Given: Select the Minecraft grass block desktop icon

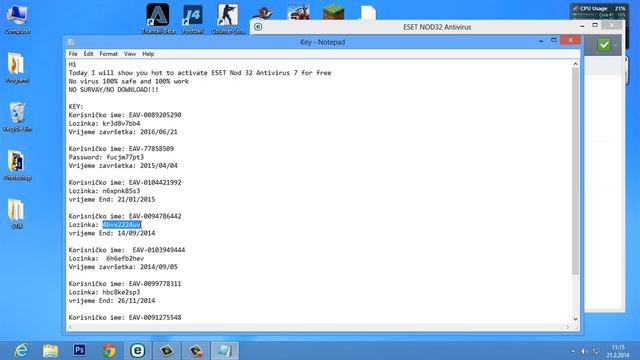Looking at the screenshot, I should point(333,12).
